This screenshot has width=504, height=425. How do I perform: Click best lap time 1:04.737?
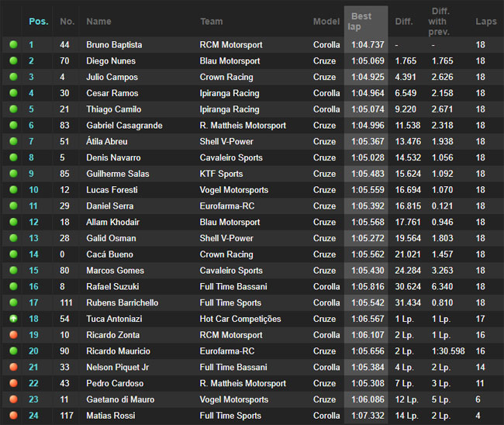point(368,45)
